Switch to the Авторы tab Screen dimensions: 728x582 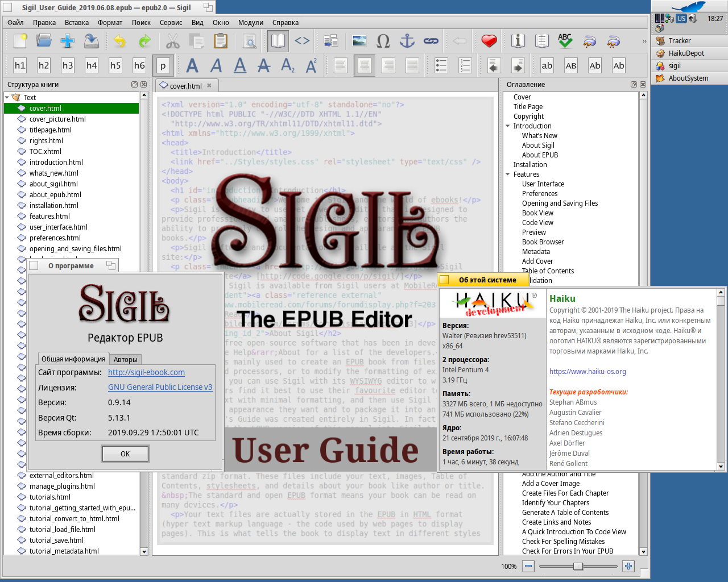125,359
